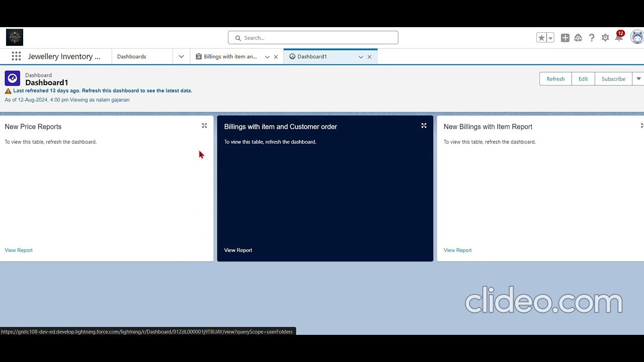Viewport: 644px width, 362px height.
Task: Open the Dashboard1 tab actions chevron
Action: point(361,57)
